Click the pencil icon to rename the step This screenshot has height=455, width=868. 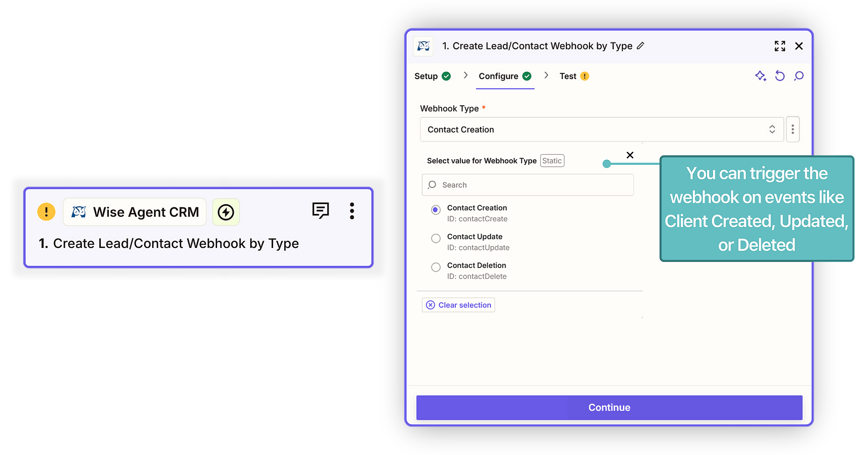tap(641, 46)
